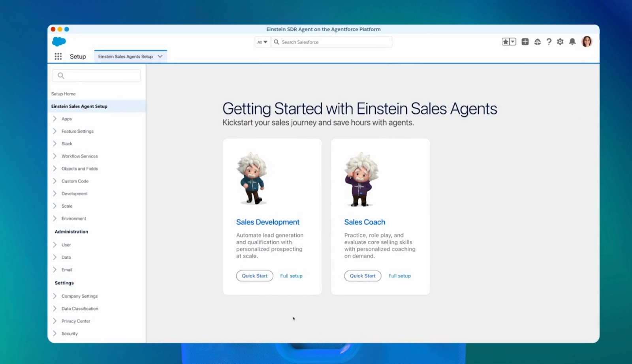Click the Sales Coach card title
The image size is (632, 364).
365,222
